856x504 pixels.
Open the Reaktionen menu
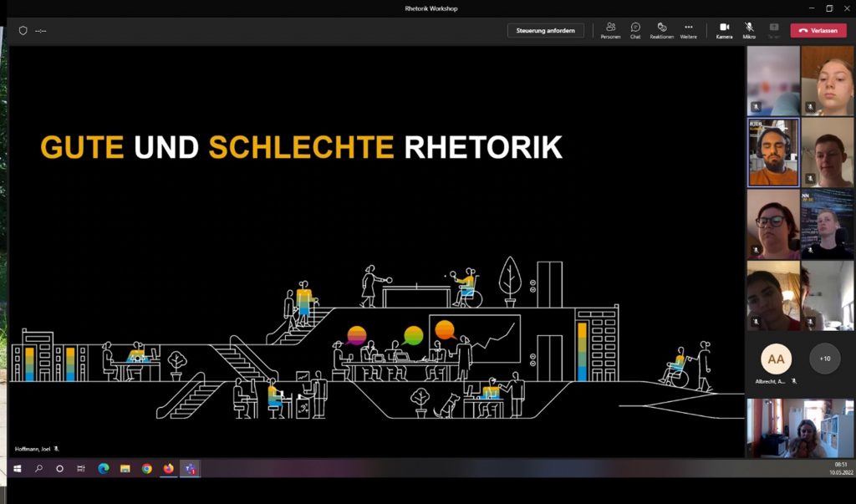click(x=661, y=30)
